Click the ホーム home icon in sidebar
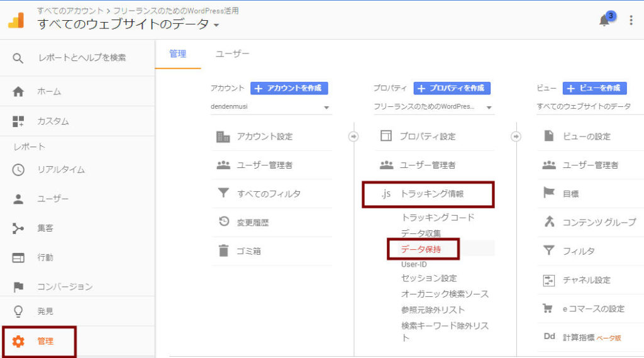The height and width of the screenshot is (358, 644). click(x=18, y=92)
